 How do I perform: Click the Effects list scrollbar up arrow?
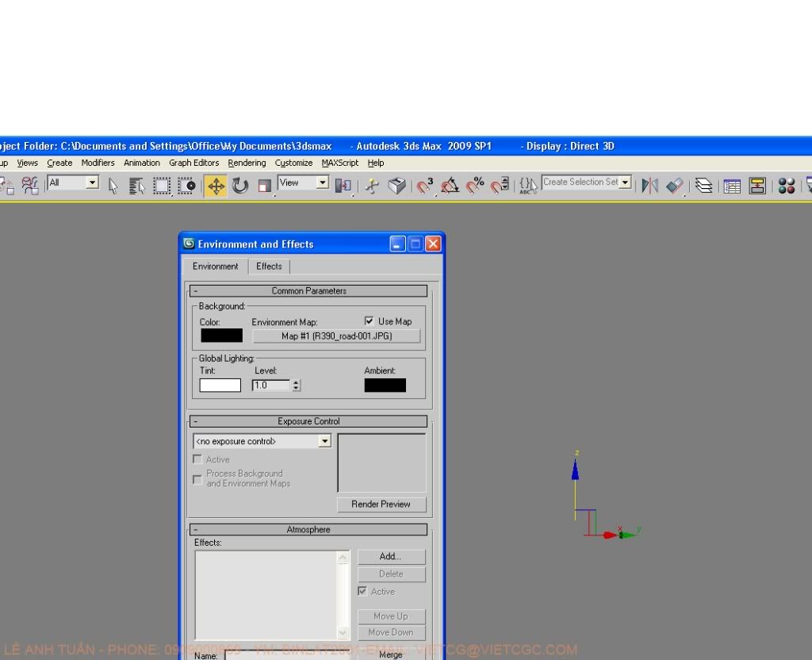[343, 558]
